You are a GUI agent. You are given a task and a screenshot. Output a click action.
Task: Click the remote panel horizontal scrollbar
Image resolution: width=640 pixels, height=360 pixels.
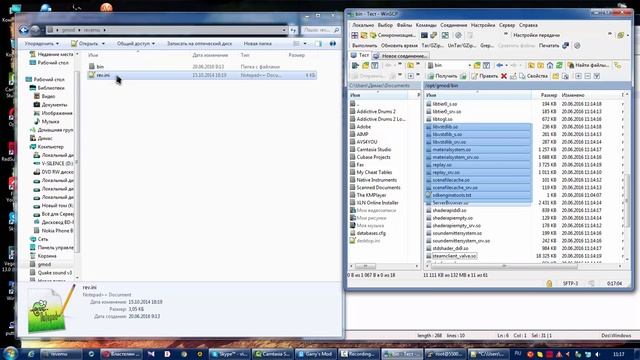click(x=504, y=266)
